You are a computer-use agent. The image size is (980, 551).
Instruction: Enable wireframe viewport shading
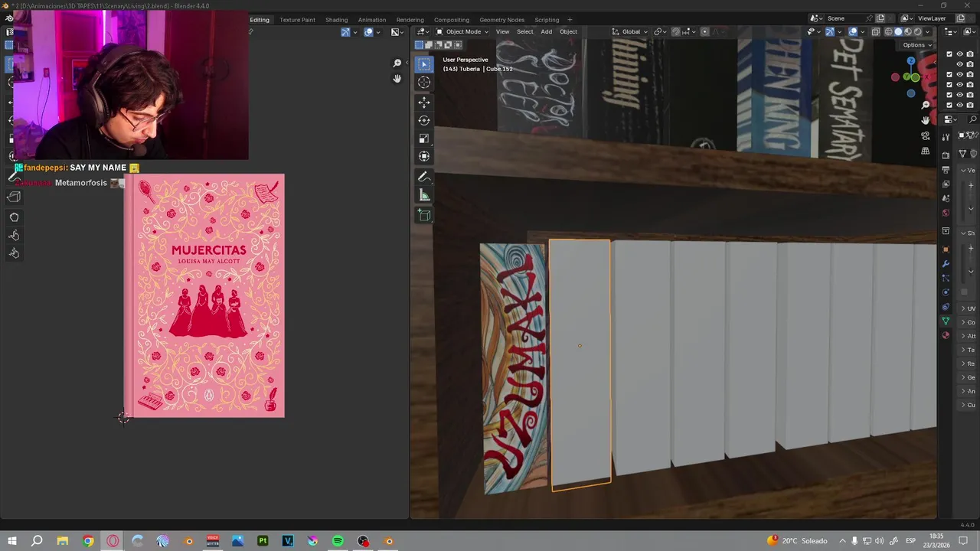coord(889,31)
